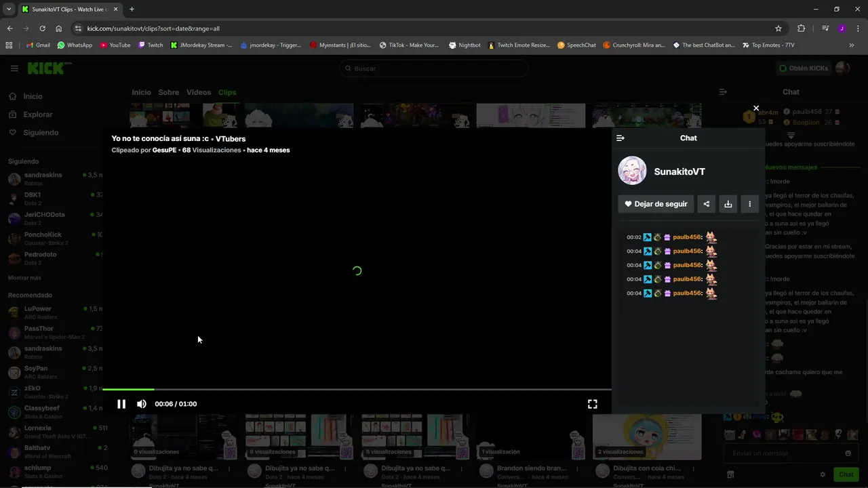Open browser home page
This screenshot has height=488, width=868.
point(59,28)
